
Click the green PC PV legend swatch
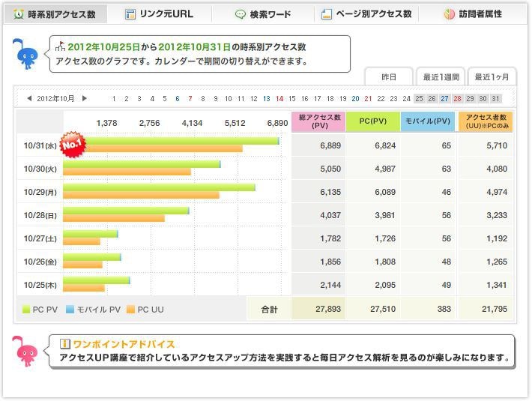[26, 310]
